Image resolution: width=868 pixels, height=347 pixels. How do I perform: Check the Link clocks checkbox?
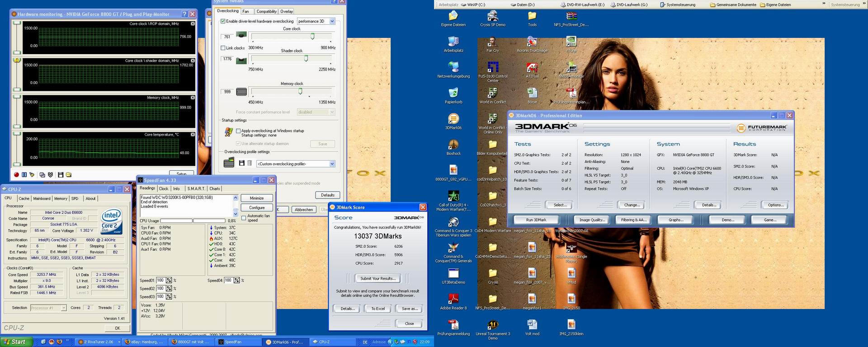click(223, 48)
